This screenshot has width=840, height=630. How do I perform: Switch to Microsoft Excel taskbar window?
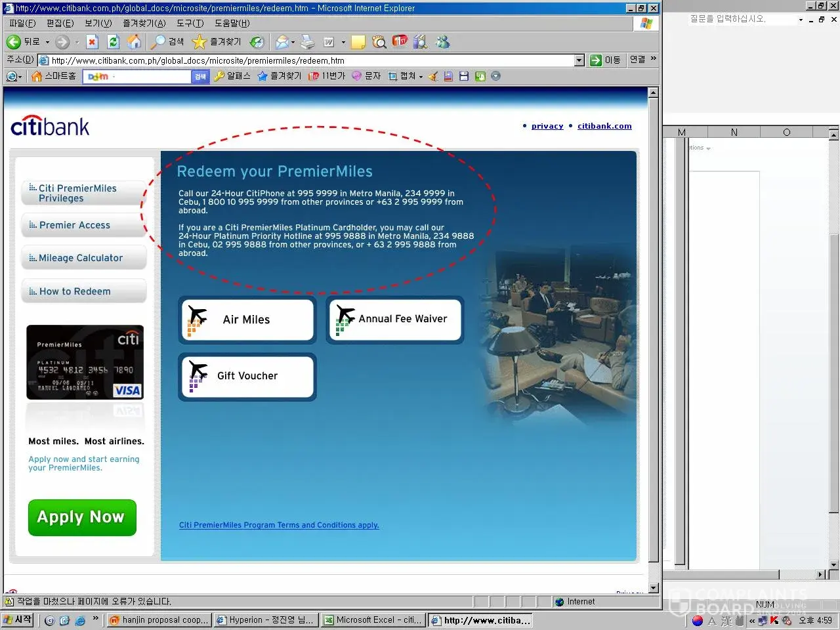coord(373,619)
